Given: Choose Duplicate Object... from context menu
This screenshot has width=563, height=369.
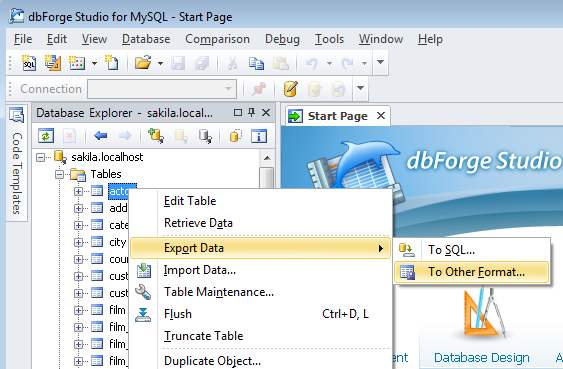Looking at the screenshot, I should click(x=260, y=360).
